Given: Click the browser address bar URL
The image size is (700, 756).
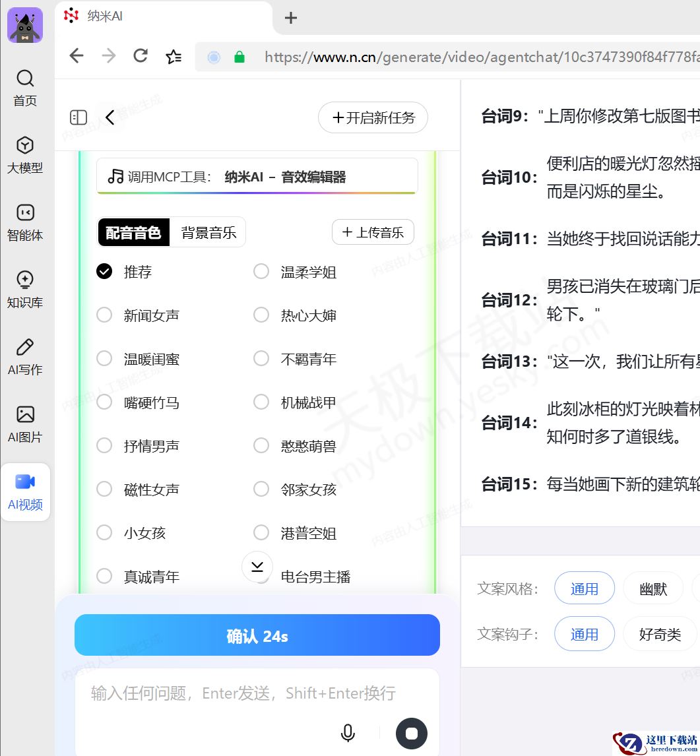Looking at the screenshot, I should (482, 57).
